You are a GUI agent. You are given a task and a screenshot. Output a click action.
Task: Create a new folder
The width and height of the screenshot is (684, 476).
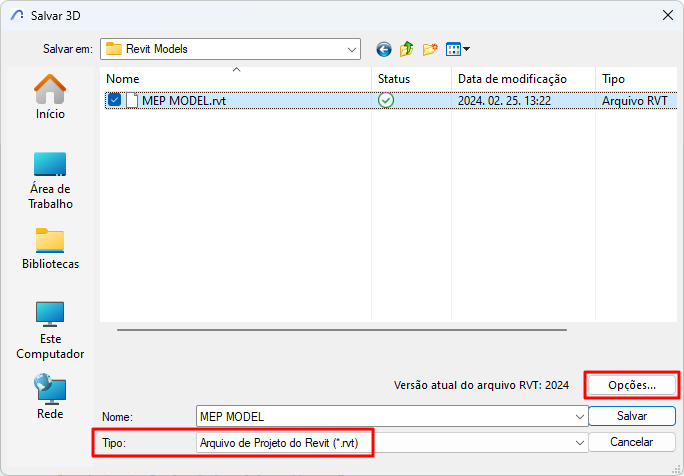pos(430,49)
